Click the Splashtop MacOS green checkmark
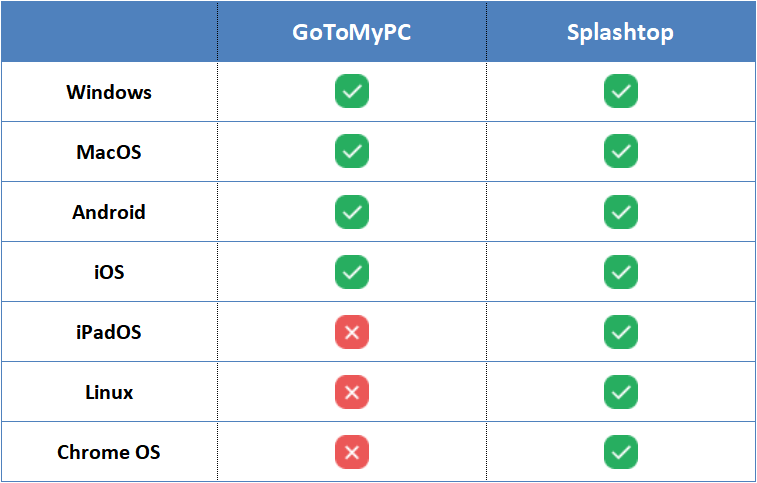The width and height of the screenshot is (757, 483). 621,152
